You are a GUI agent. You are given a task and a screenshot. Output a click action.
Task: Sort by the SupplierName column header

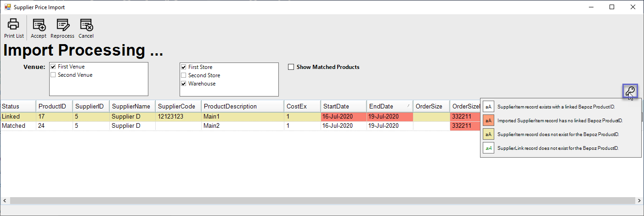point(131,106)
